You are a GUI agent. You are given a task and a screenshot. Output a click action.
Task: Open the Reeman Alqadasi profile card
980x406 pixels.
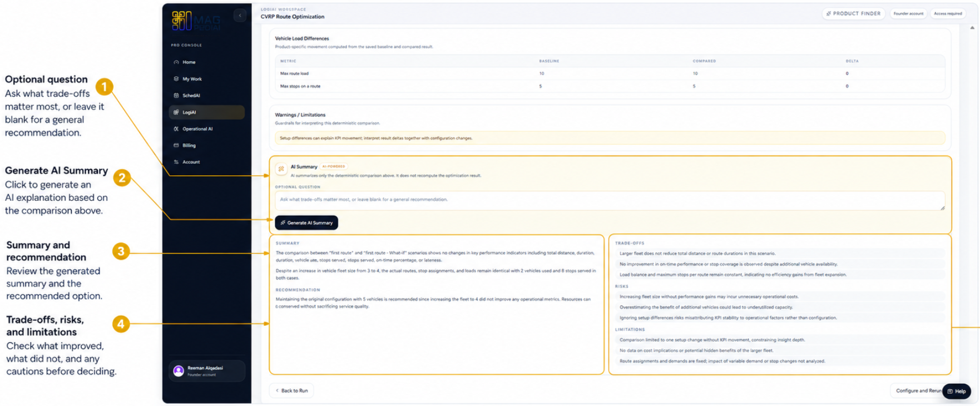point(206,371)
